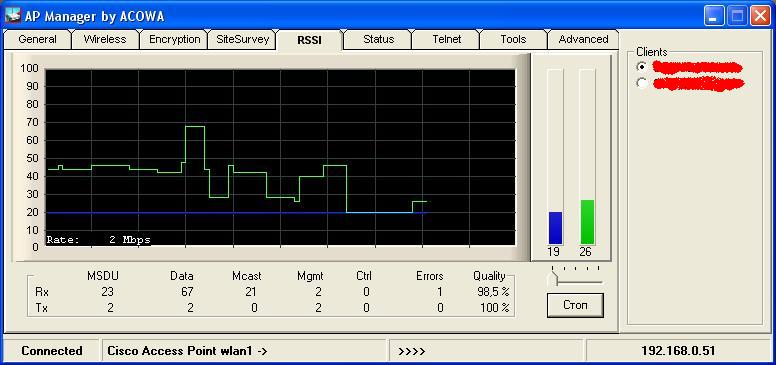The width and height of the screenshot is (776, 365).
Task: Go to the SiteSurvey tab
Action: click(242, 39)
